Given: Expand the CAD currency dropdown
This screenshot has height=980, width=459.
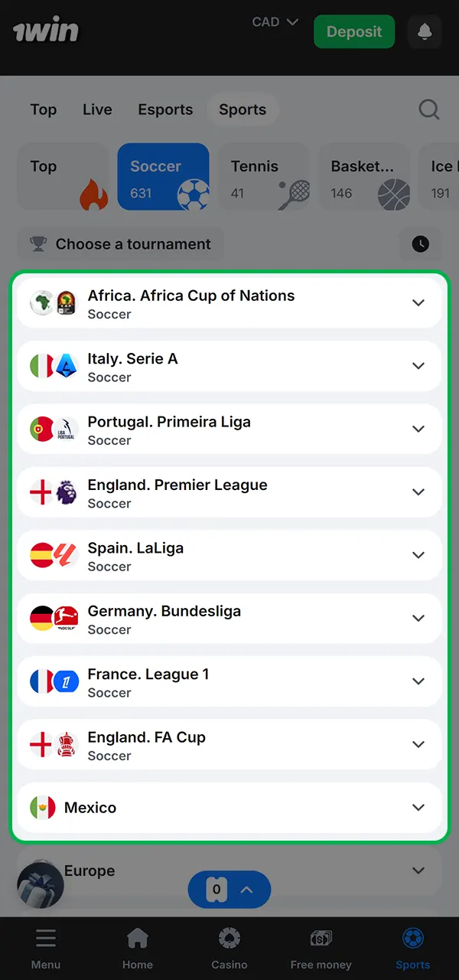Looking at the screenshot, I should tap(274, 22).
